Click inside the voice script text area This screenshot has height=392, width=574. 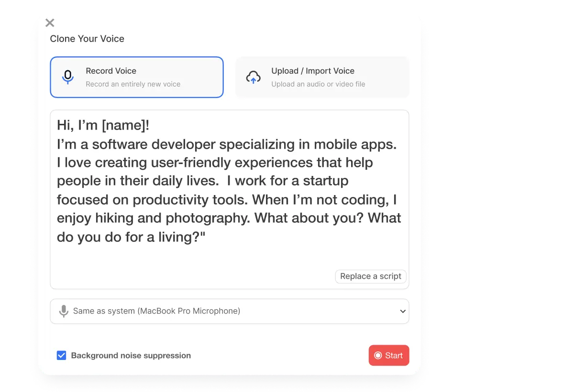(230, 191)
